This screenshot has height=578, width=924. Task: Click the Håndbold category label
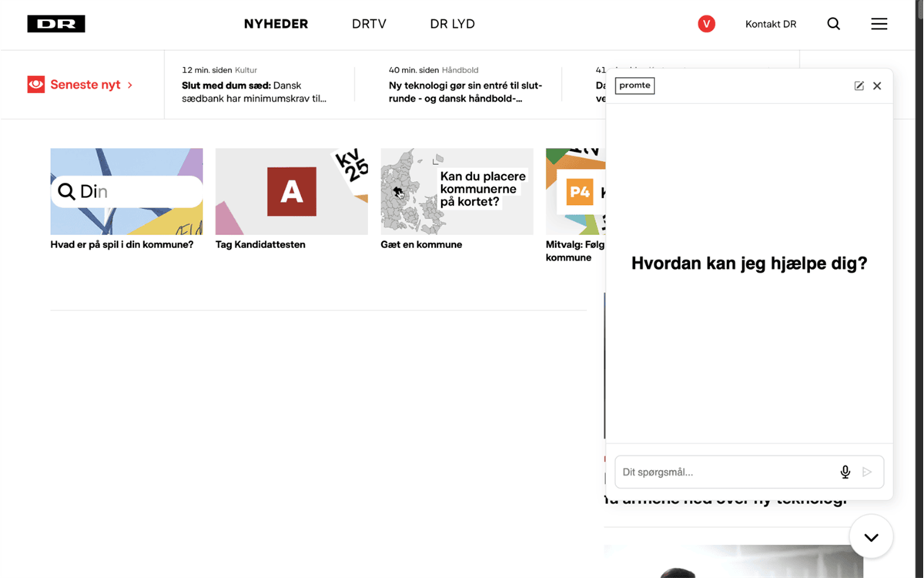coord(460,70)
